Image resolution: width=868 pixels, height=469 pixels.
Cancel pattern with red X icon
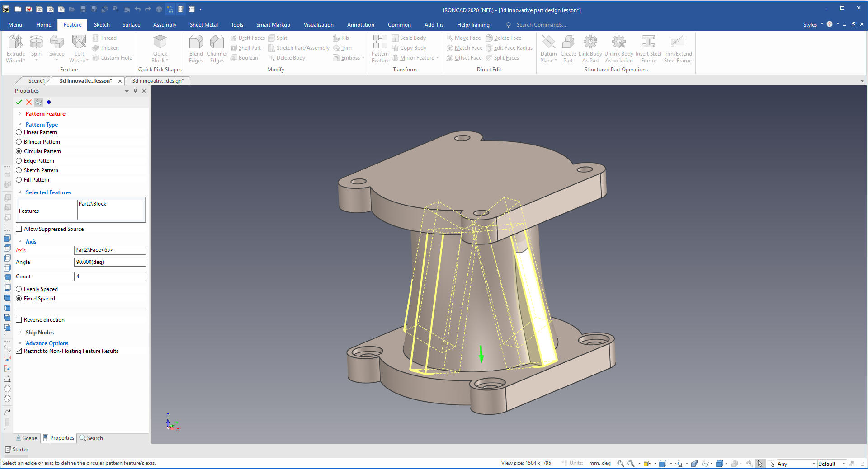(29, 102)
